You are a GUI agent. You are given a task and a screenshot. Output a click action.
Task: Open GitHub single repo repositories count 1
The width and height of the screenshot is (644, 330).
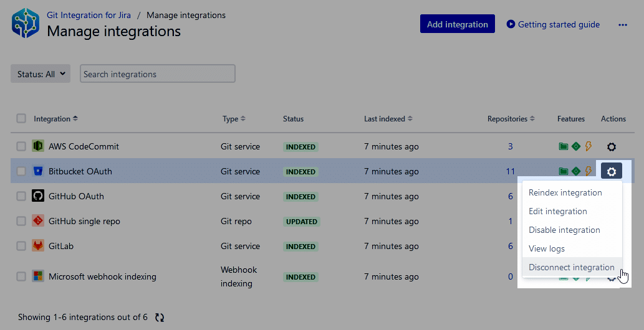click(x=510, y=221)
